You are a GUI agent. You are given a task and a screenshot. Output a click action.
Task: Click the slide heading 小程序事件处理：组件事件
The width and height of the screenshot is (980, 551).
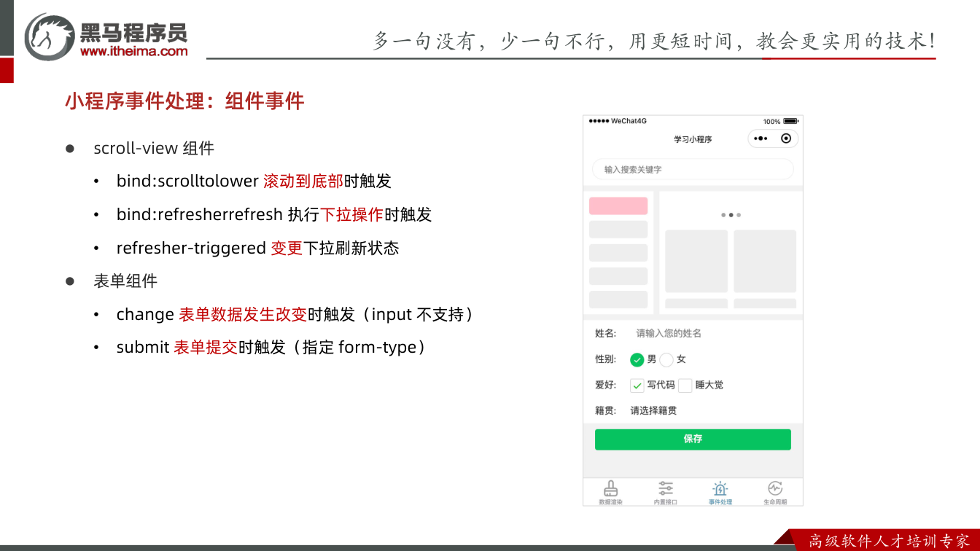184,101
